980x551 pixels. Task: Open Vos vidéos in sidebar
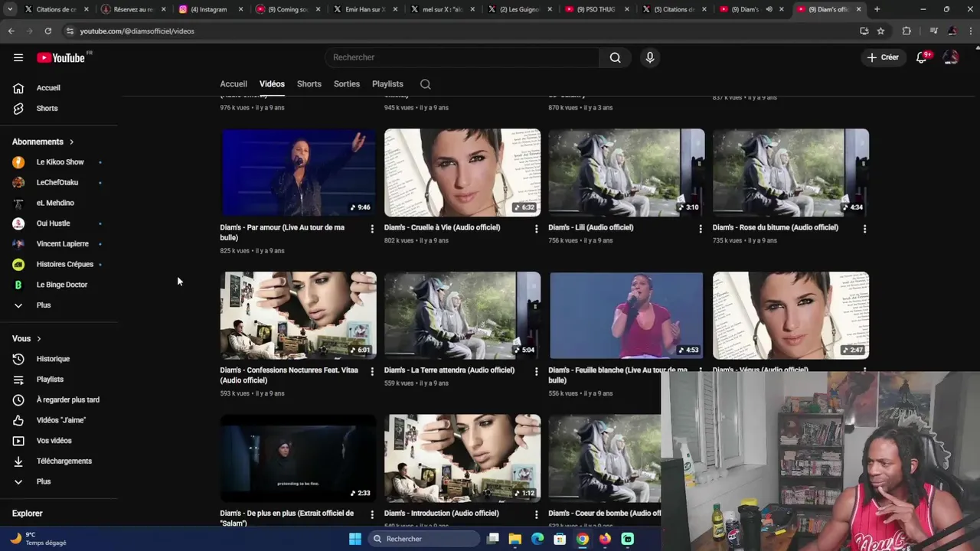point(54,441)
